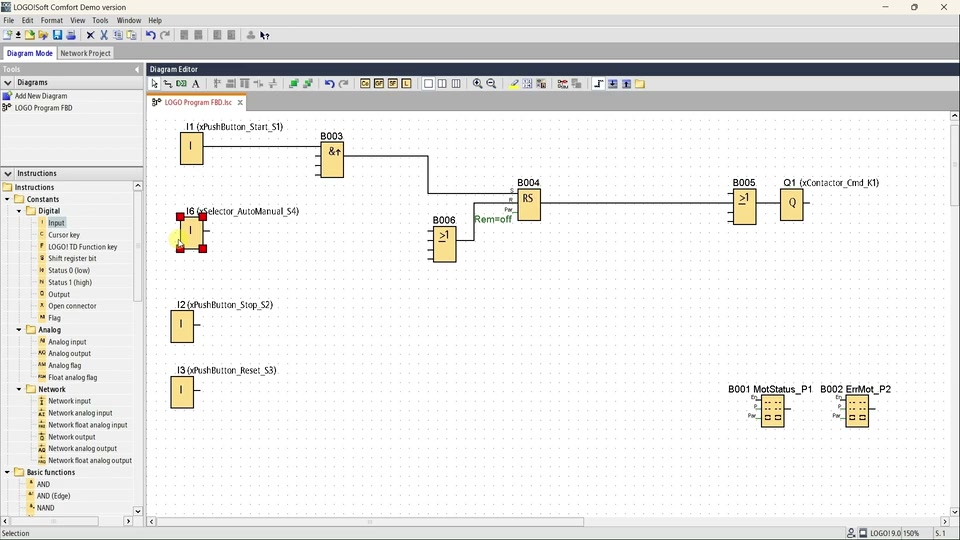This screenshot has width=960, height=540.
Task: Undo using the main toolbar arrow
Action: [x=151, y=35]
